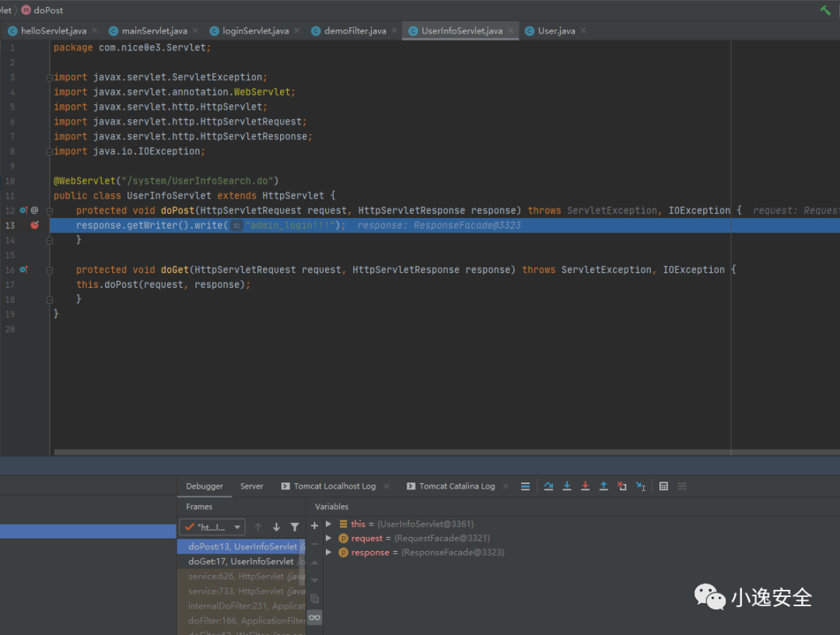Screen dimensions: 840x635
Task: Collapse the import block fold on line 3
Action: (x=49, y=77)
